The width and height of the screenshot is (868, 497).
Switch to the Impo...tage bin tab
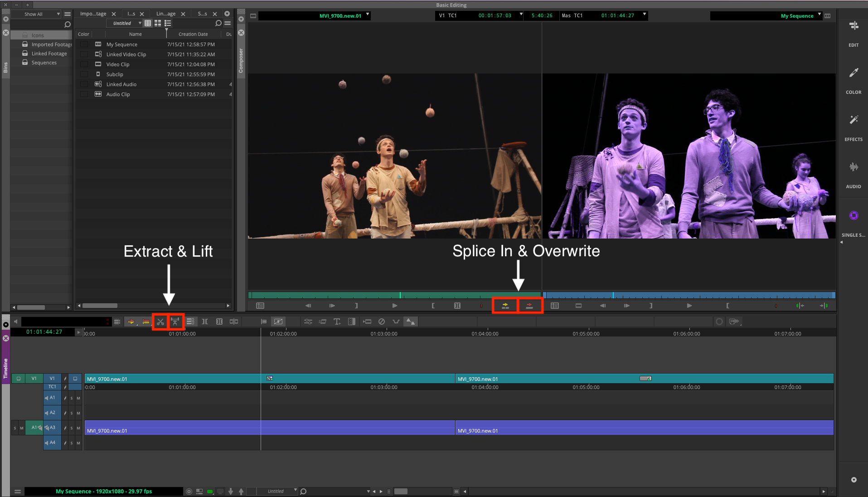click(93, 14)
